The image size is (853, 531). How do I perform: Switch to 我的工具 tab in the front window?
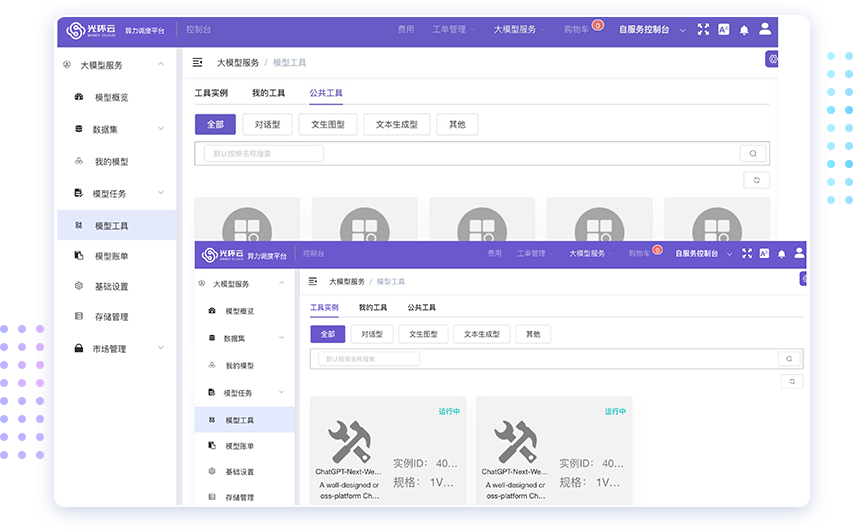coord(372,308)
